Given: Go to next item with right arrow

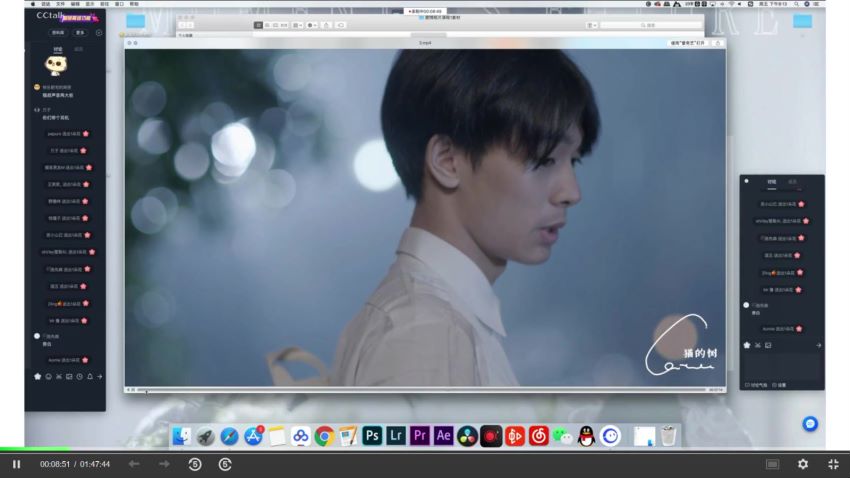Looking at the screenshot, I should click(x=164, y=464).
